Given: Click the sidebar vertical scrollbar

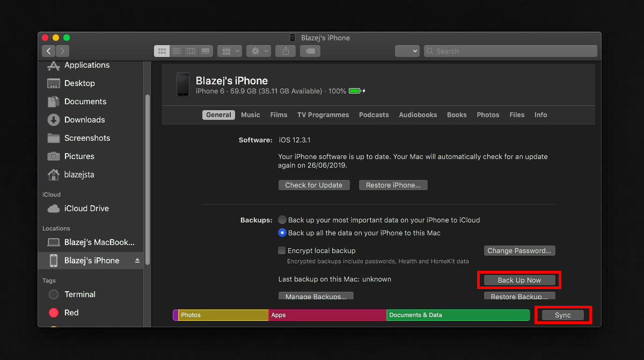Looking at the screenshot, I should 148,179.
